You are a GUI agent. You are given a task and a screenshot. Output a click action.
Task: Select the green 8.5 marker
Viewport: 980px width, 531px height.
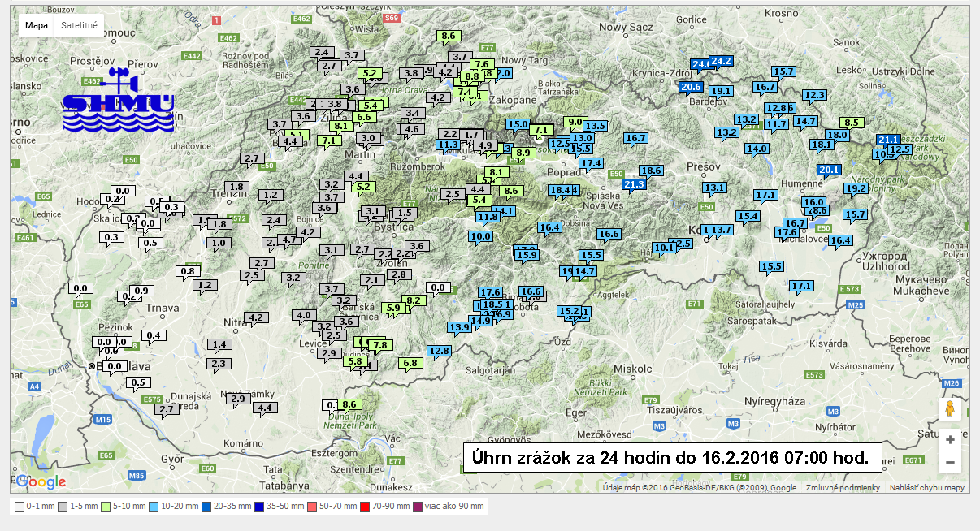pyautogui.click(x=852, y=123)
